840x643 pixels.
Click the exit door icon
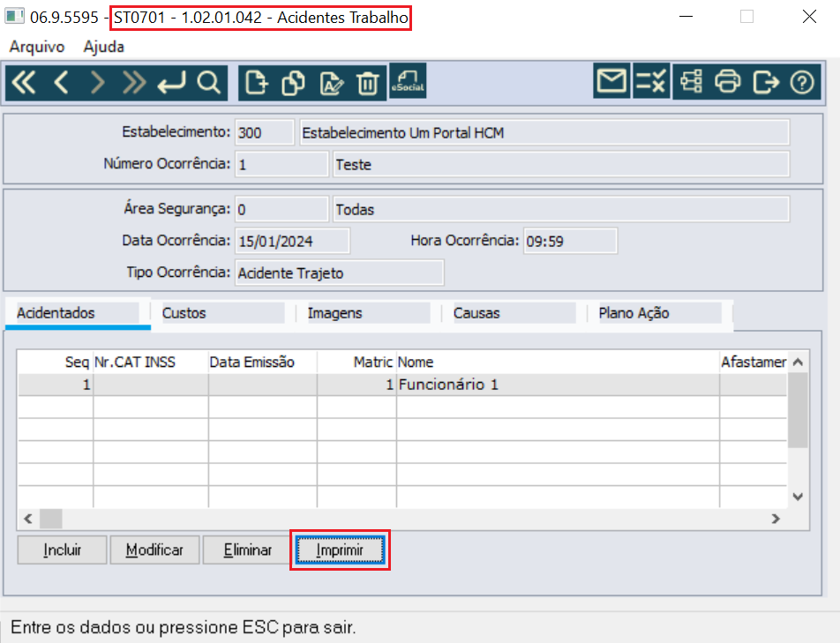766,82
